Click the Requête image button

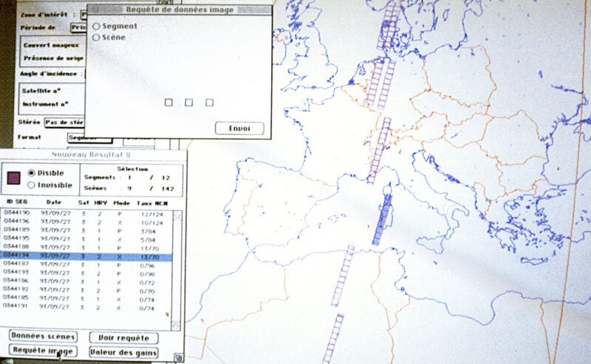point(43,351)
